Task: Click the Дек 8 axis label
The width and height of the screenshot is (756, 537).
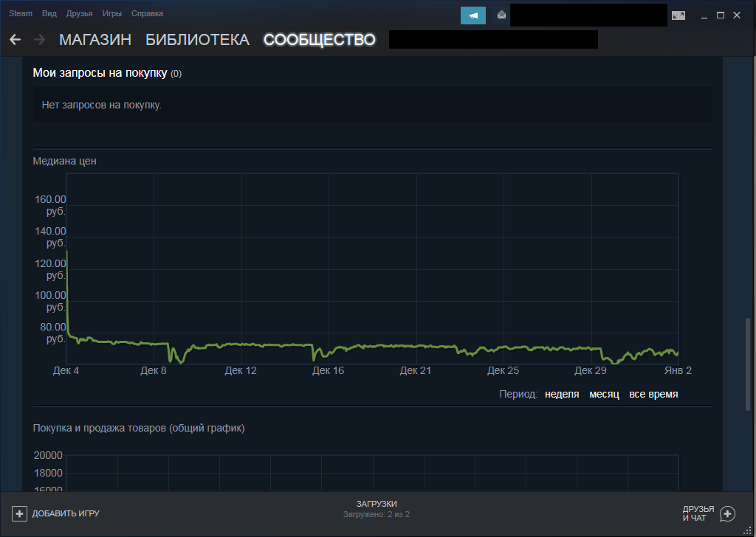Action: coord(154,370)
